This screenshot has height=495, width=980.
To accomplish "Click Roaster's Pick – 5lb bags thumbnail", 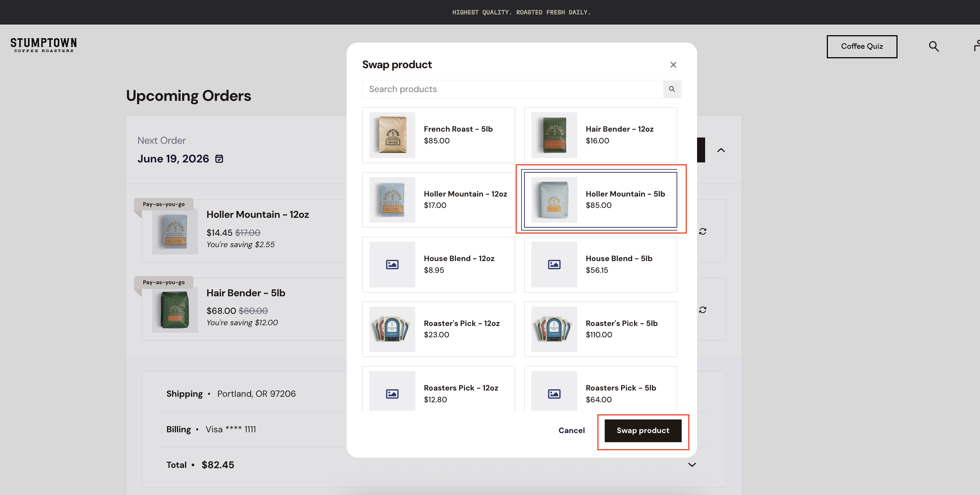I will point(554,329).
